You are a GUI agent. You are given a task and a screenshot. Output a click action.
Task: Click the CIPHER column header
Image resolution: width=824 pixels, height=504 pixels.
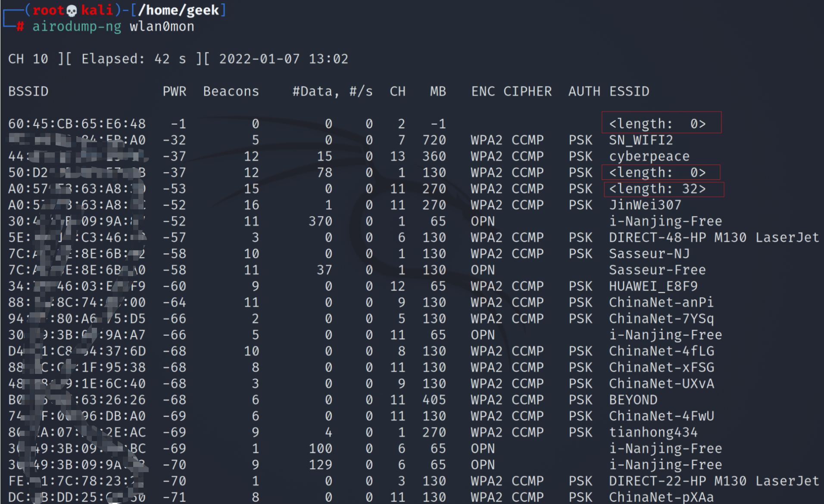pyautogui.click(x=527, y=91)
